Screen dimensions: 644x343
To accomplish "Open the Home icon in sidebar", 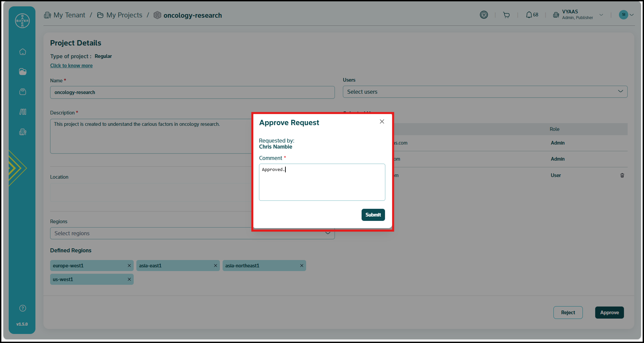I will (23, 52).
